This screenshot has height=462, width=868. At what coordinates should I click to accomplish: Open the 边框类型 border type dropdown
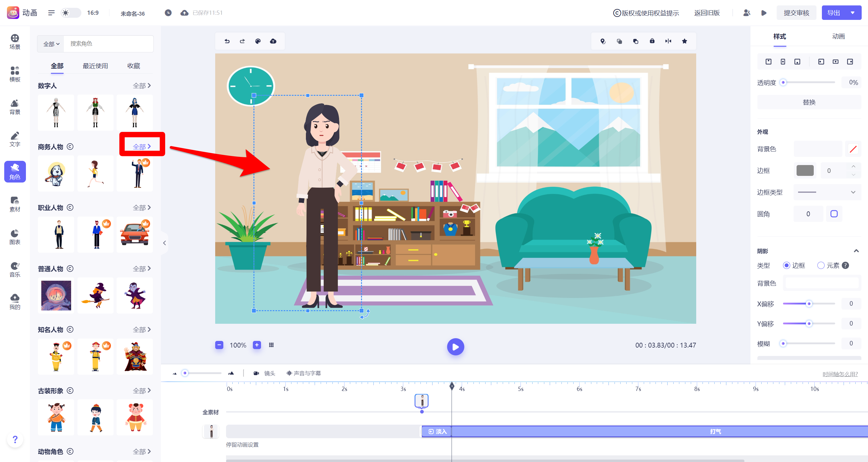(x=827, y=192)
